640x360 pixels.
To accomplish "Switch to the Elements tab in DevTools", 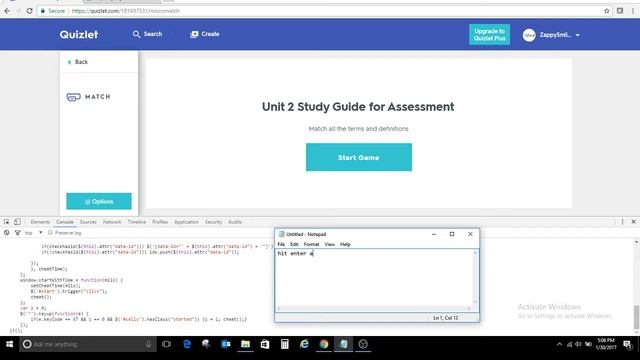I will (40, 222).
